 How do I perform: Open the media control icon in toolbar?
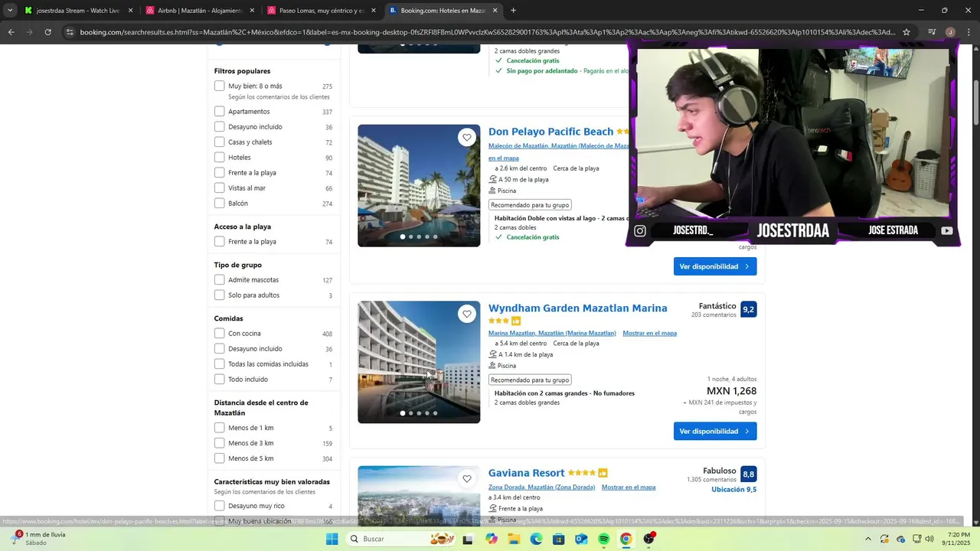(x=932, y=32)
